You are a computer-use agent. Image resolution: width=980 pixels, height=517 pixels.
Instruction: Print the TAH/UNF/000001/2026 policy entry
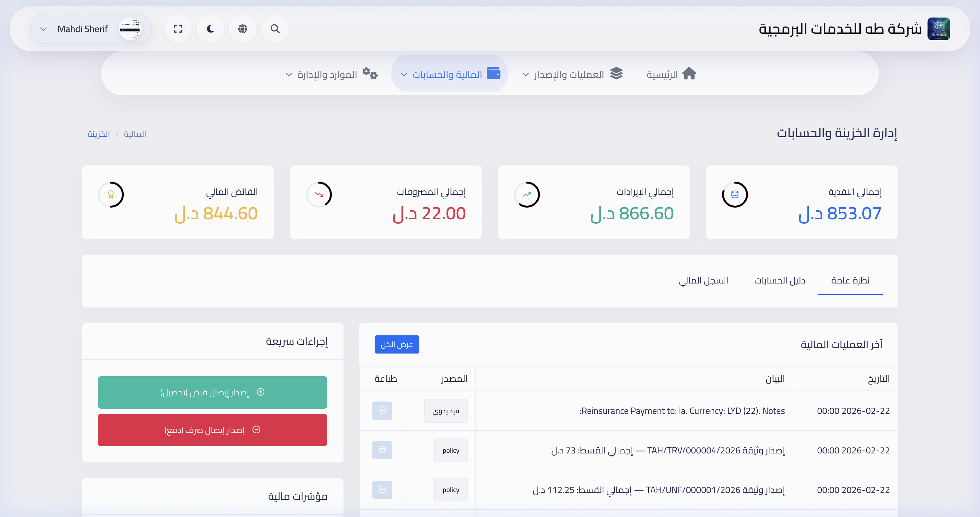tap(382, 489)
